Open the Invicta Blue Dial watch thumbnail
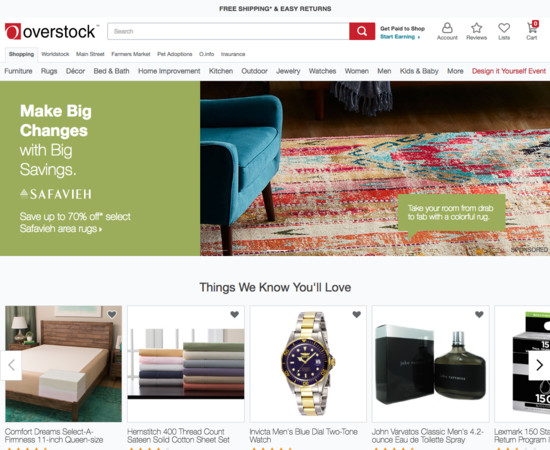550x450 pixels. point(308,364)
